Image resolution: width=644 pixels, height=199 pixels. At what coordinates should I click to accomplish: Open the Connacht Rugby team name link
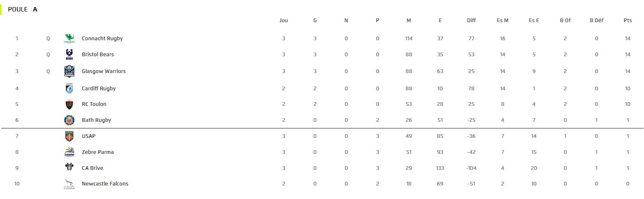coord(102,39)
